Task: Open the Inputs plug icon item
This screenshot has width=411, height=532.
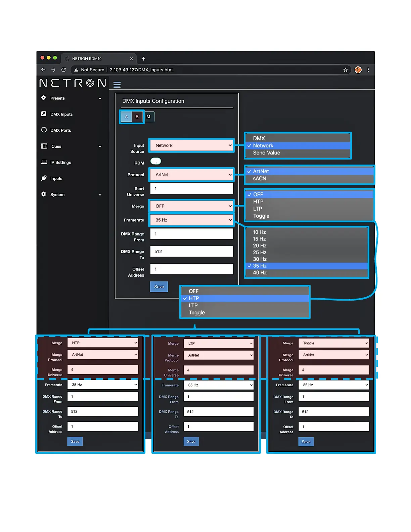Action: (56, 179)
